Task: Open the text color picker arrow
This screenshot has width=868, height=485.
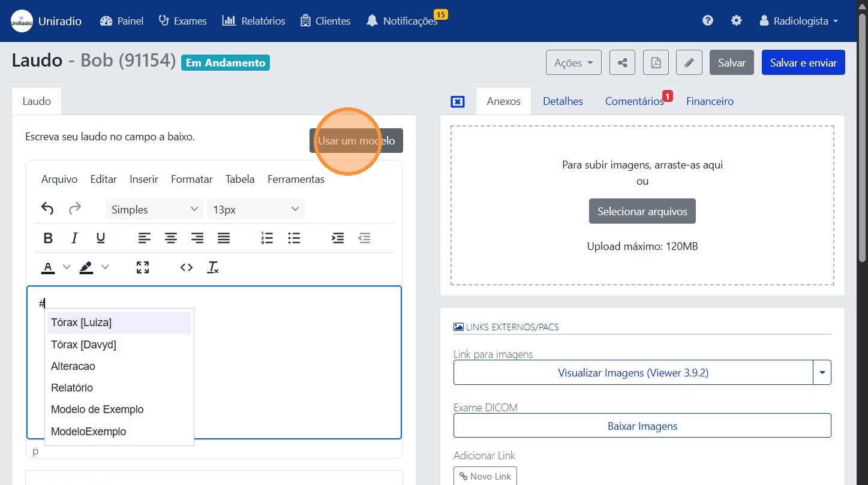Action: (x=67, y=267)
